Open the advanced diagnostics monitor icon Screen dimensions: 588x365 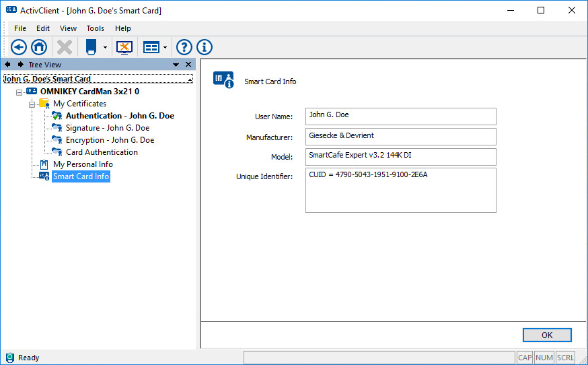(124, 47)
